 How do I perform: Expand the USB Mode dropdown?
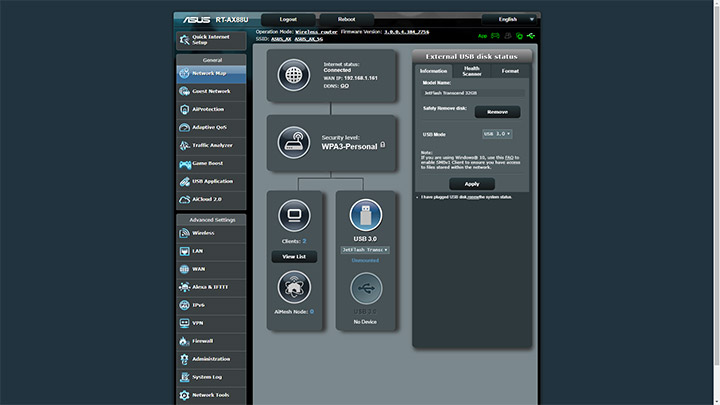tap(497, 133)
